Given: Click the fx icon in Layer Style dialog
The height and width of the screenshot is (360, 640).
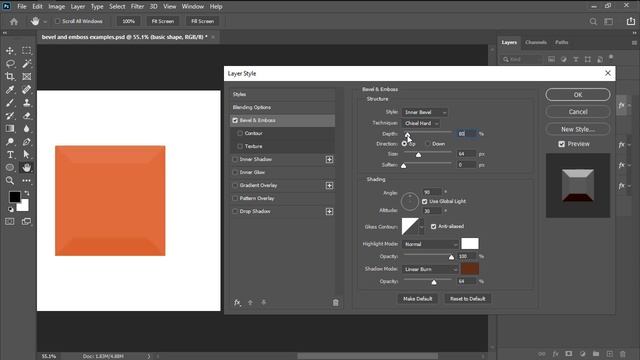Looking at the screenshot, I should click(x=237, y=302).
